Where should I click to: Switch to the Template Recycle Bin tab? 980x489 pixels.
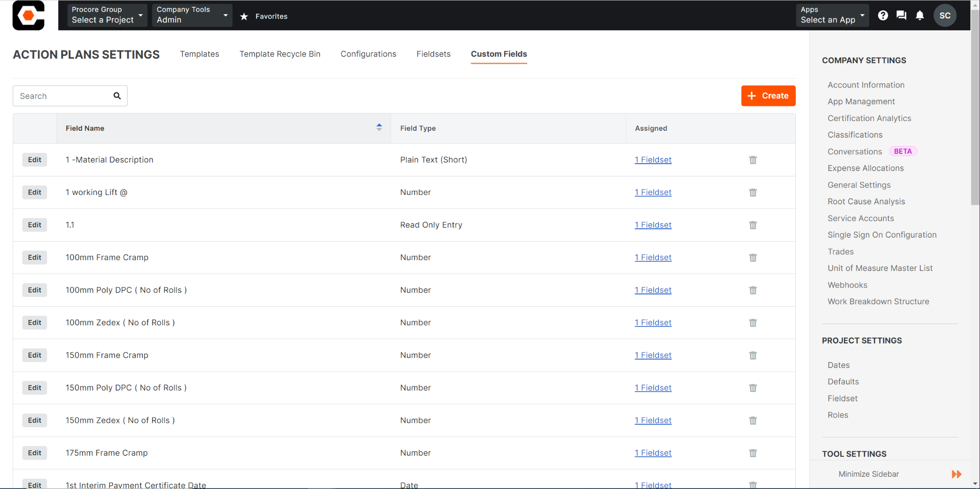tap(280, 54)
